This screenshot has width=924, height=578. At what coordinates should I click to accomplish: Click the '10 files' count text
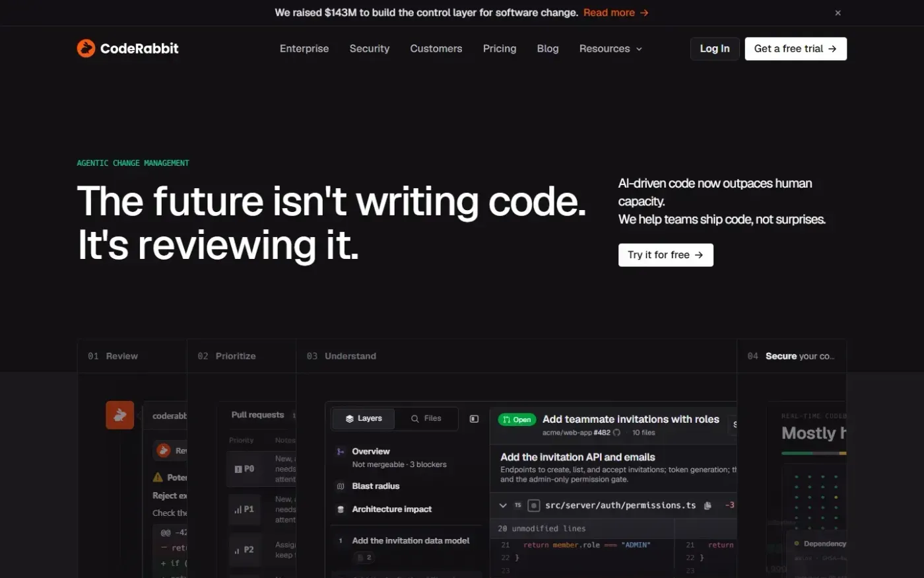[643, 433]
